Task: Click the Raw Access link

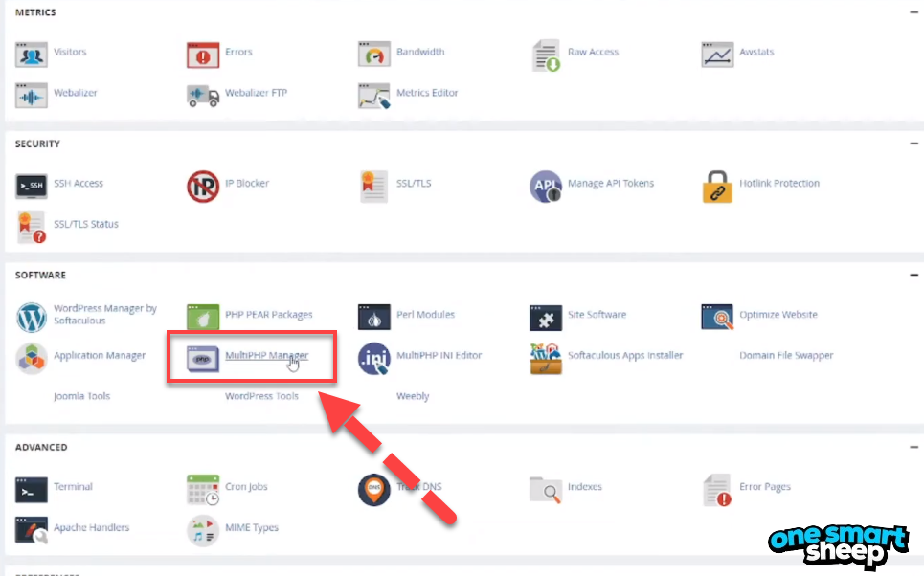Action: pos(593,52)
